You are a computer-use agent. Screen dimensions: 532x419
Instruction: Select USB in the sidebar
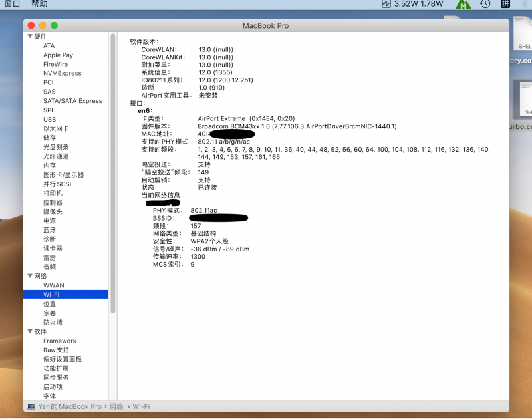click(49, 120)
